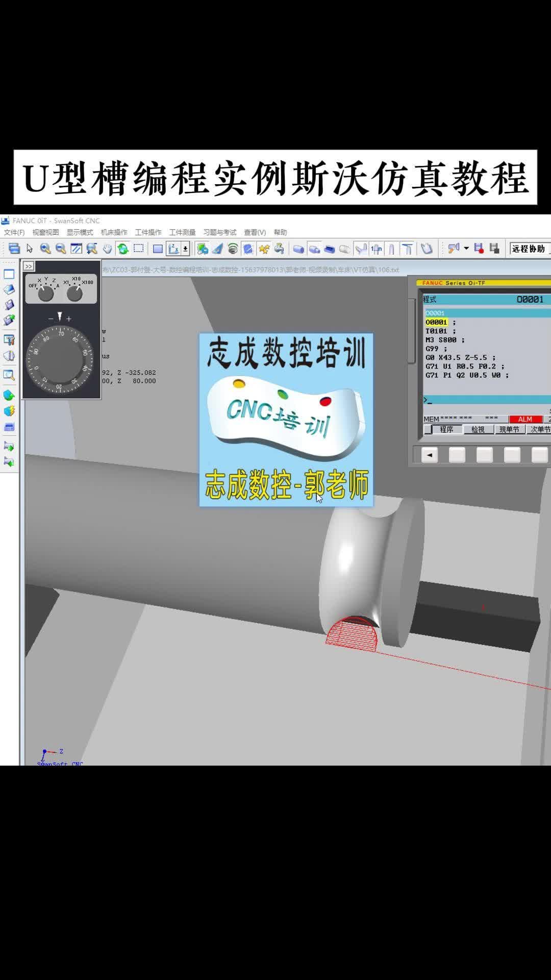The width and height of the screenshot is (551, 980).
Task: Open the 习题与考试 menu
Action: [x=220, y=232]
